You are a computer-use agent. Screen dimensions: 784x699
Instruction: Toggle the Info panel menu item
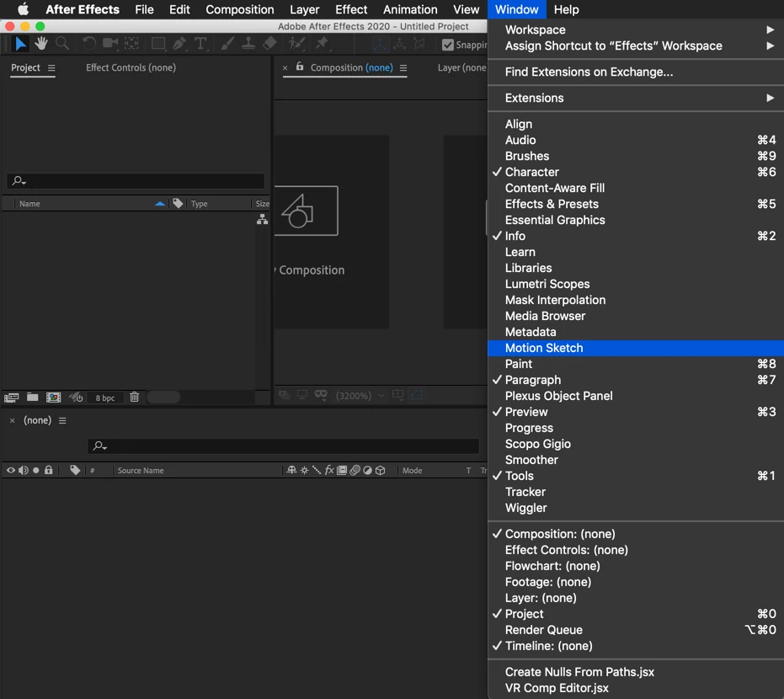point(636,236)
